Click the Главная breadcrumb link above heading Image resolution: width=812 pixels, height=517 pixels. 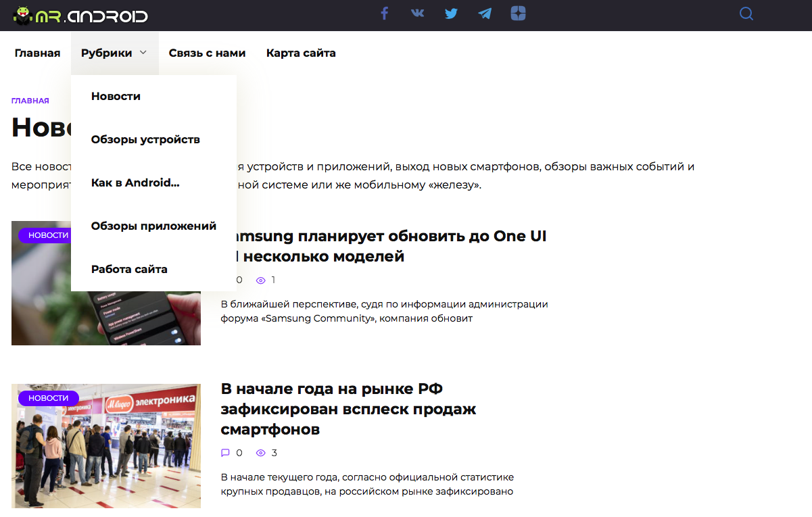tap(30, 101)
